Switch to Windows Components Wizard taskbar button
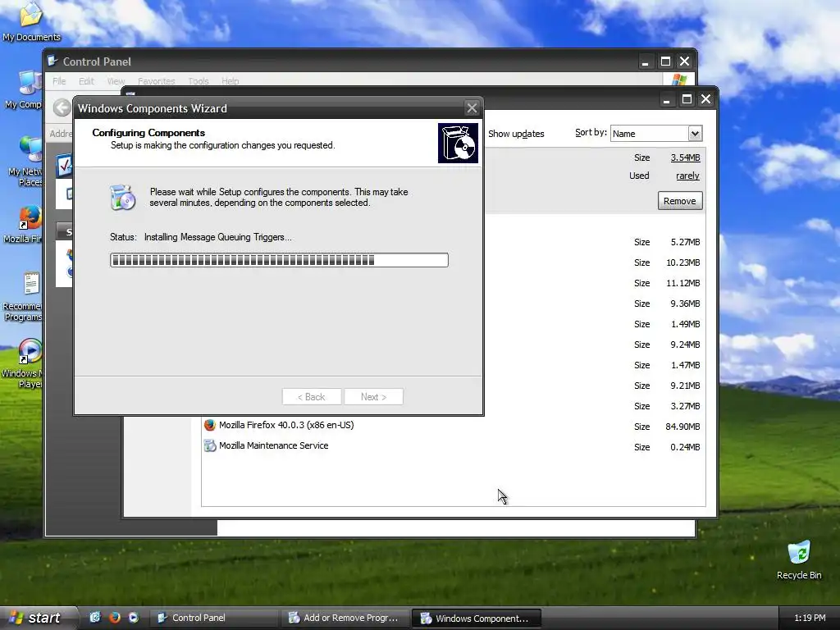This screenshot has width=840, height=630. coord(477,618)
